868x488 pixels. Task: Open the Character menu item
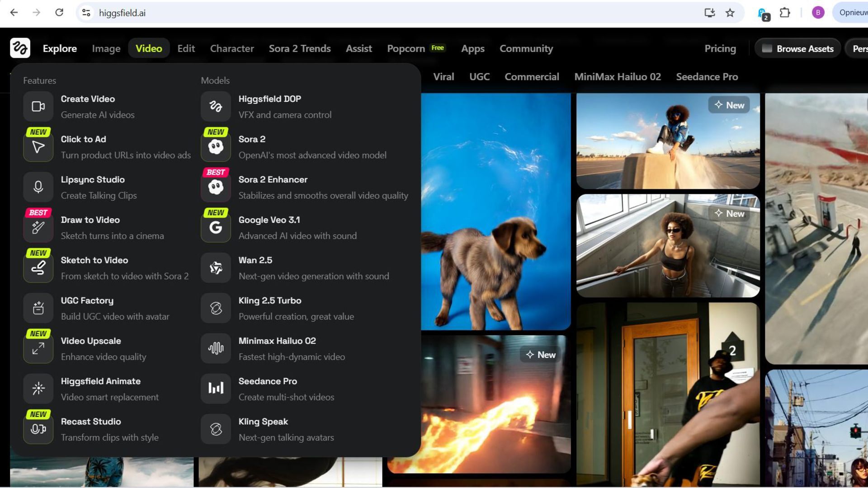coord(231,48)
